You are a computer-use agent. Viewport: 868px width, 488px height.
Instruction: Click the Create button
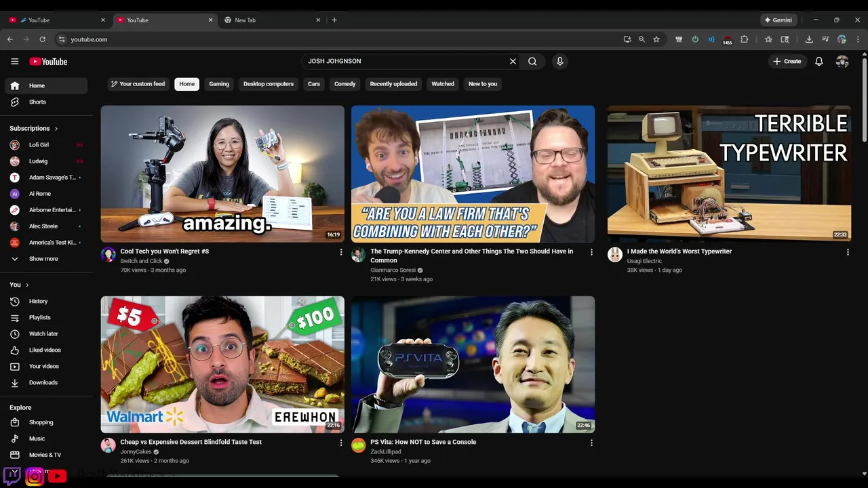pyautogui.click(x=787, y=61)
